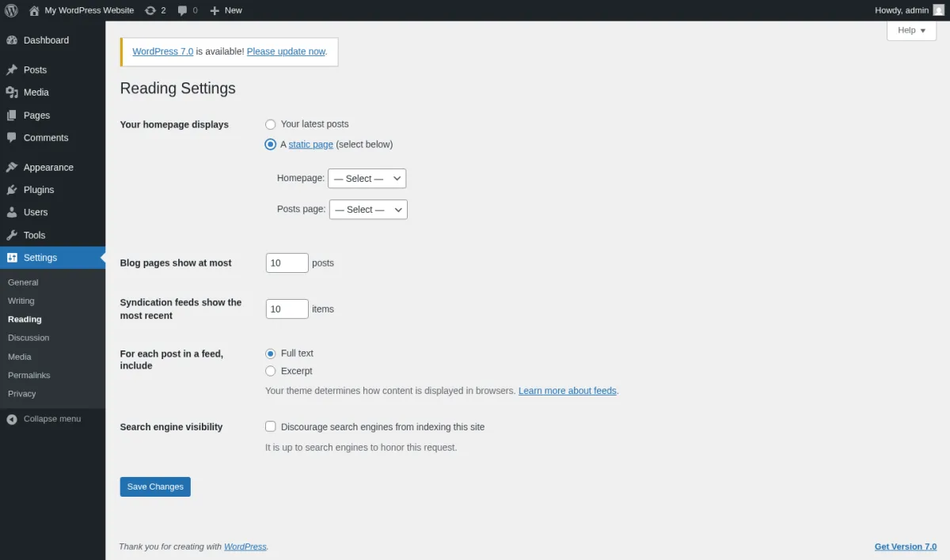The image size is (950, 560).
Task: Click the Settings sliders icon
Action: (x=12, y=258)
